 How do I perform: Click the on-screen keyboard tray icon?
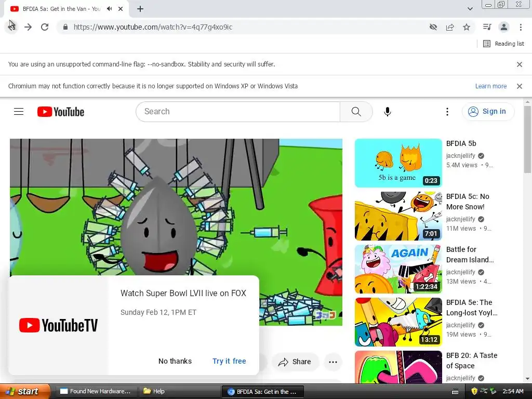point(455,392)
